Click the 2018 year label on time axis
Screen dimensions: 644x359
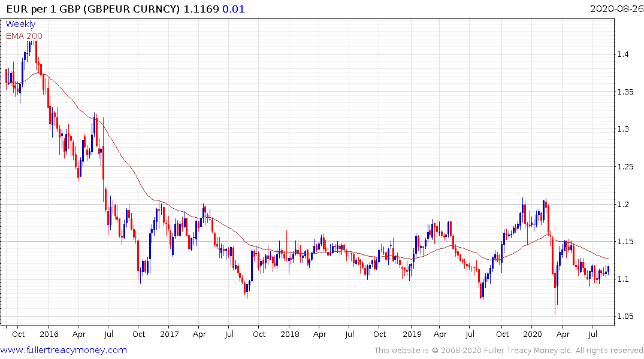click(290, 334)
